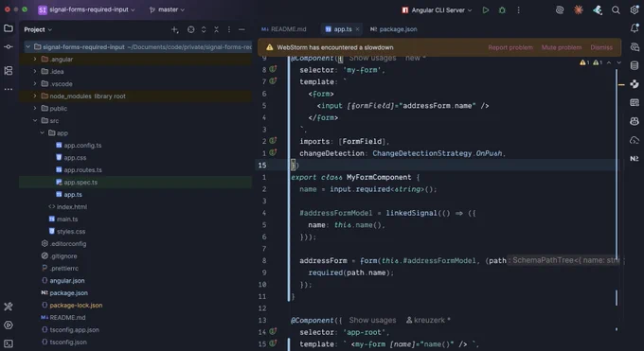The height and width of the screenshot is (351, 644).
Task: Open the Structure tool window icon
Action: click(9, 71)
